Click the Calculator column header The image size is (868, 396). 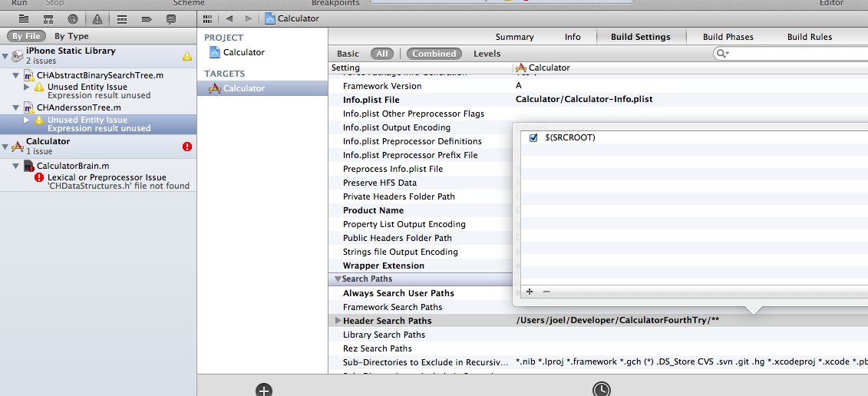click(550, 68)
